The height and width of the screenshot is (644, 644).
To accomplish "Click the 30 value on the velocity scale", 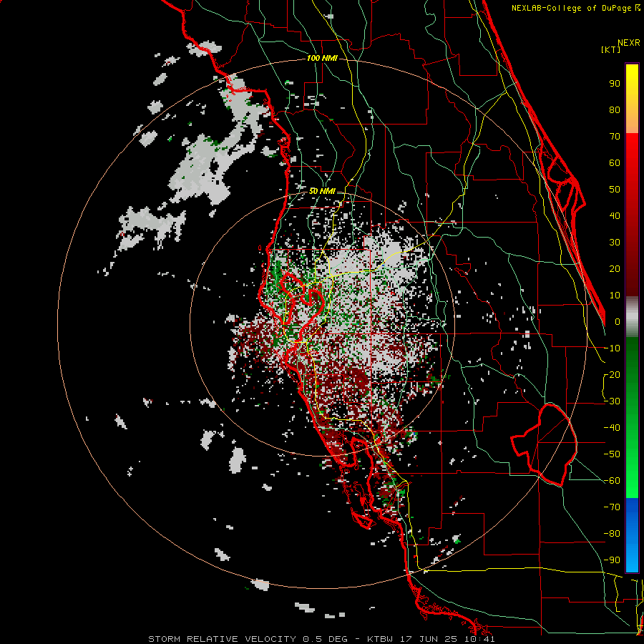I will click(615, 243).
